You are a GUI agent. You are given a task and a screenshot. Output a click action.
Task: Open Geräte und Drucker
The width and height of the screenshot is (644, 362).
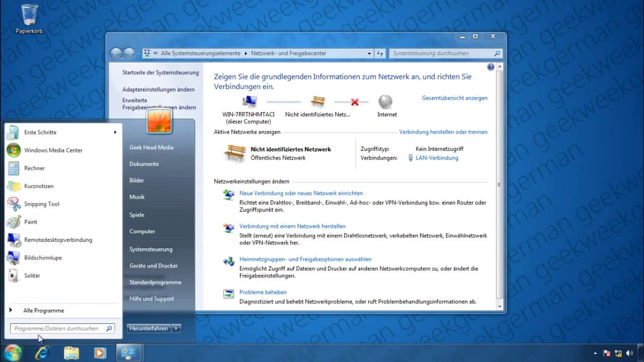click(153, 265)
